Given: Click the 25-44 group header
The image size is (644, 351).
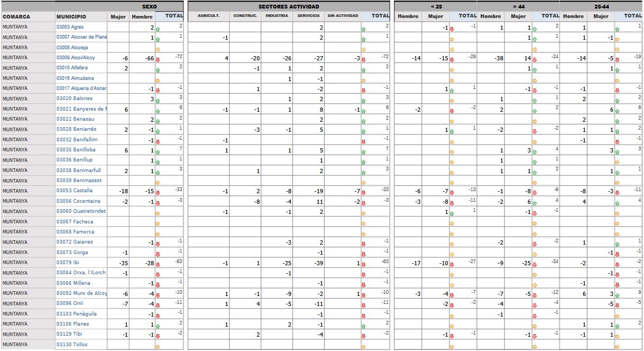Looking at the screenshot, I should click(601, 6).
